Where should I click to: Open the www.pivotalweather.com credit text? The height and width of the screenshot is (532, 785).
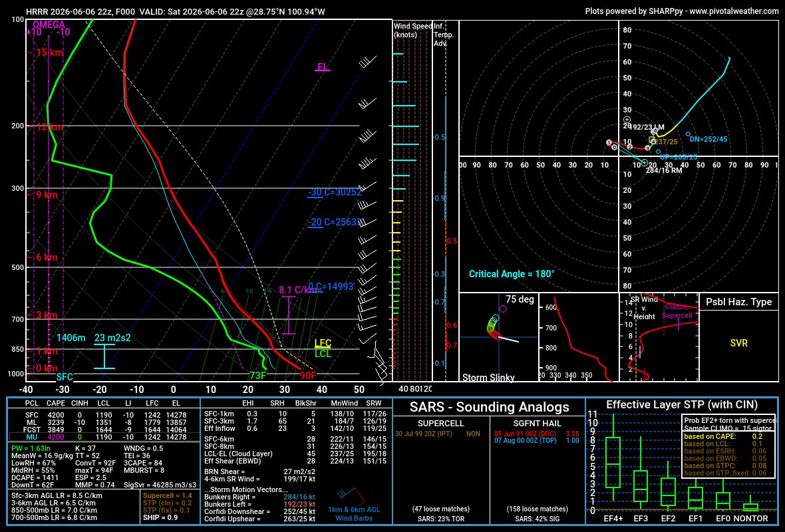[x=734, y=11]
